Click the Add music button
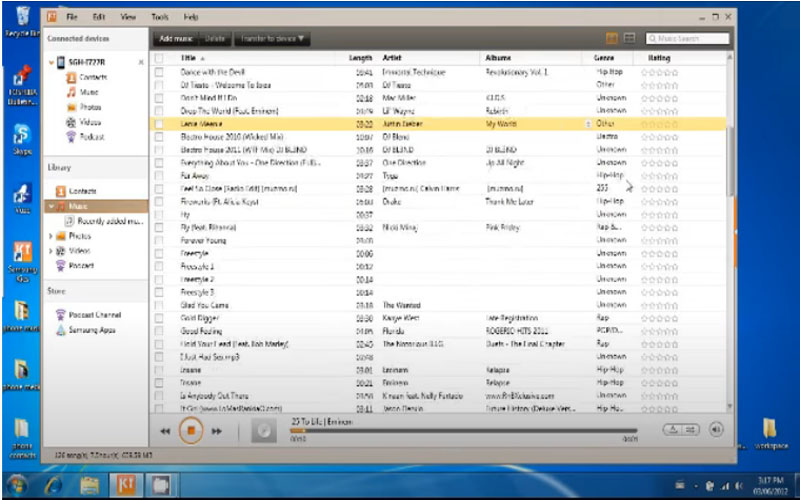 click(x=176, y=39)
